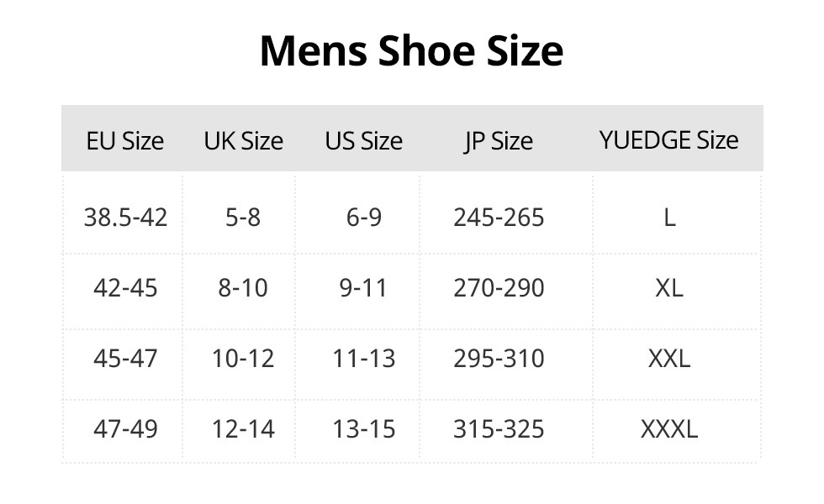This screenshot has width=824, height=504.
Task: Click the EU size 42-45 cell
Action: (125, 288)
